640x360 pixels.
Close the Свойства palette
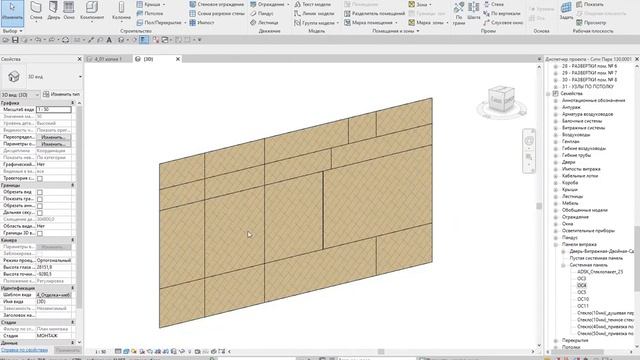[80, 59]
